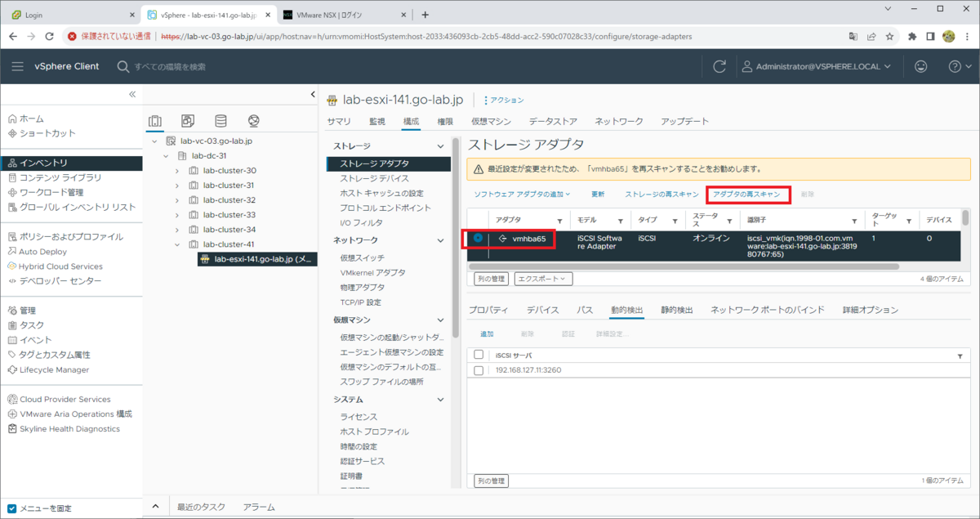The height and width of the screenshot is (519, 980).
Task: Switch to the VMs and Templates inventory icon
Action: 187,119
